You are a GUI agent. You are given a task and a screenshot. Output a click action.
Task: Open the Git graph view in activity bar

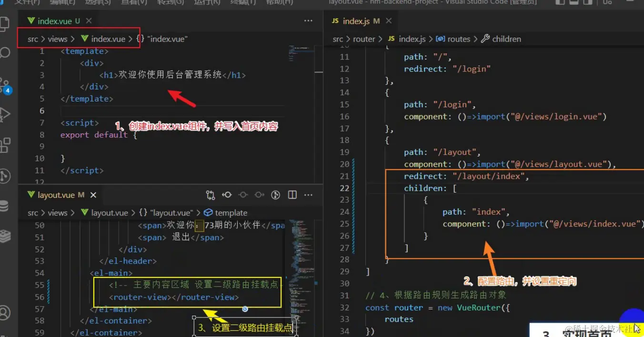pyautogui.click(x=5, y=176)
